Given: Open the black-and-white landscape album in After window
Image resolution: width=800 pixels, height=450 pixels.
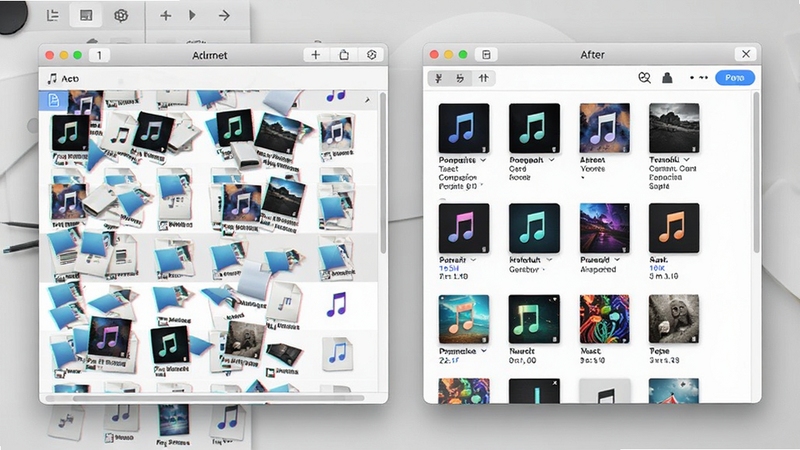Looking at the screenshot, I should [x=674, y=128].
